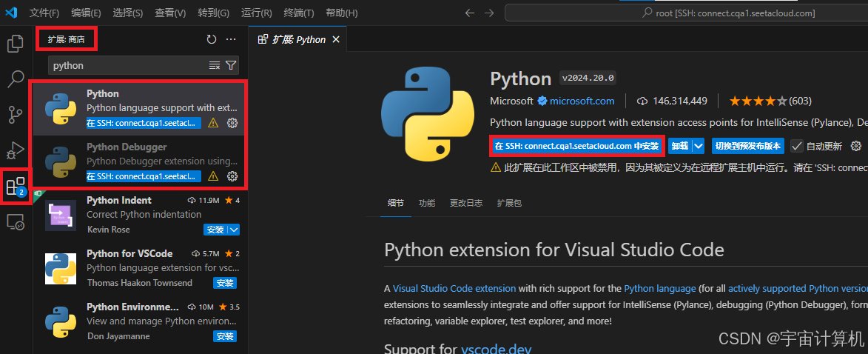The image size is (868, 354).
Task: Clear extensions search results icon
Action: coord(215,65)
